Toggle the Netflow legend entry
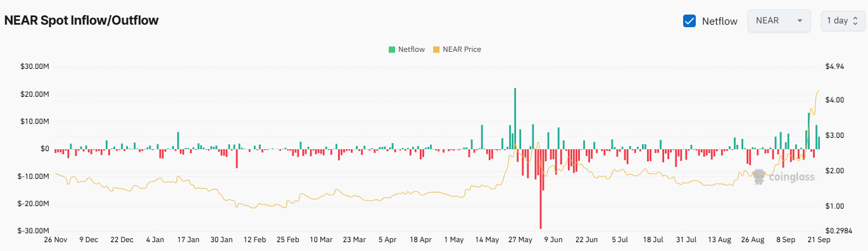Viewport: 868px width, 251px height. click(x=407, y=49)
